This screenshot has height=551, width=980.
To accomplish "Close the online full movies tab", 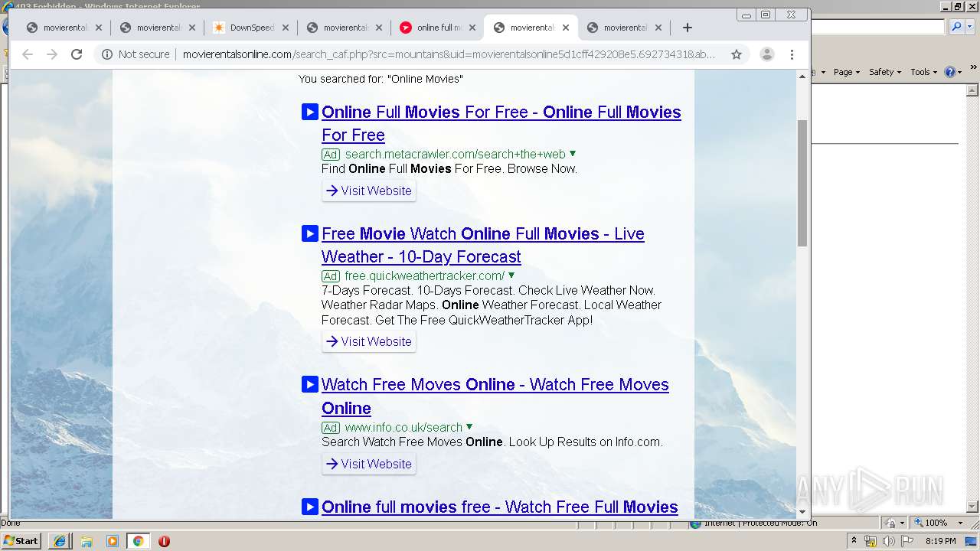I will [x=472, y=28].
